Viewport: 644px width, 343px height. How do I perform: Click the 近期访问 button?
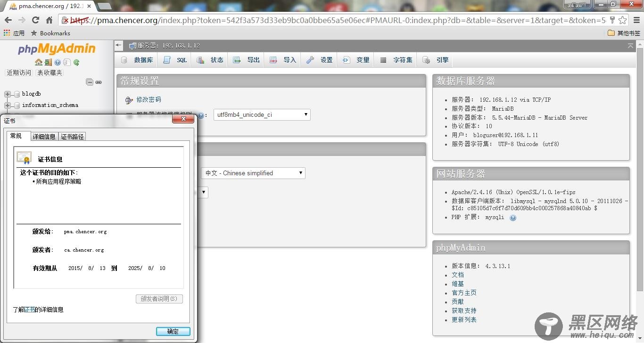click(x=19, y=73)
